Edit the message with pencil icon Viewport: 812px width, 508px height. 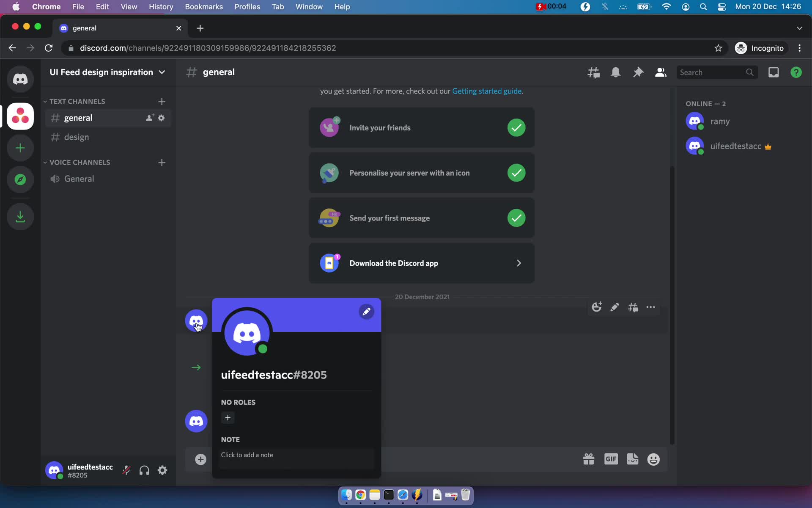point(614,307)
